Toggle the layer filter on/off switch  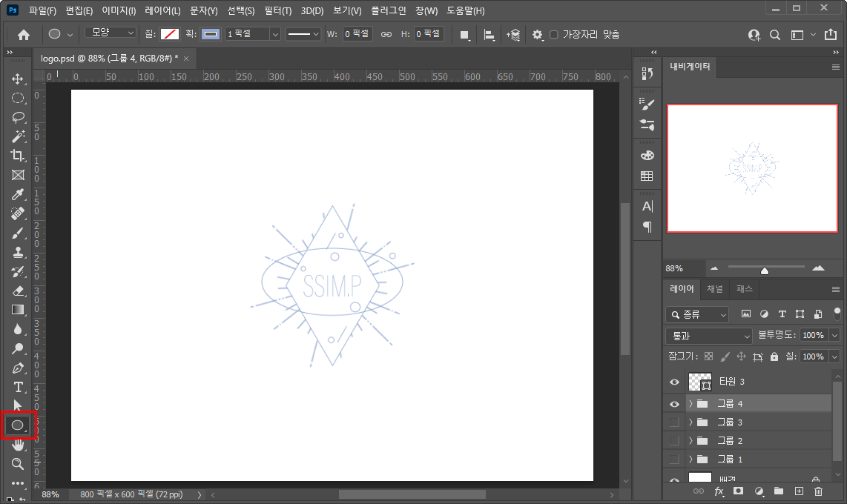tap(837, 314)
